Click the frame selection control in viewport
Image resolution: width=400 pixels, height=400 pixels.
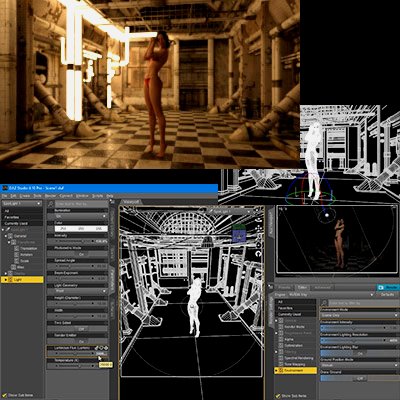(259, 245)
